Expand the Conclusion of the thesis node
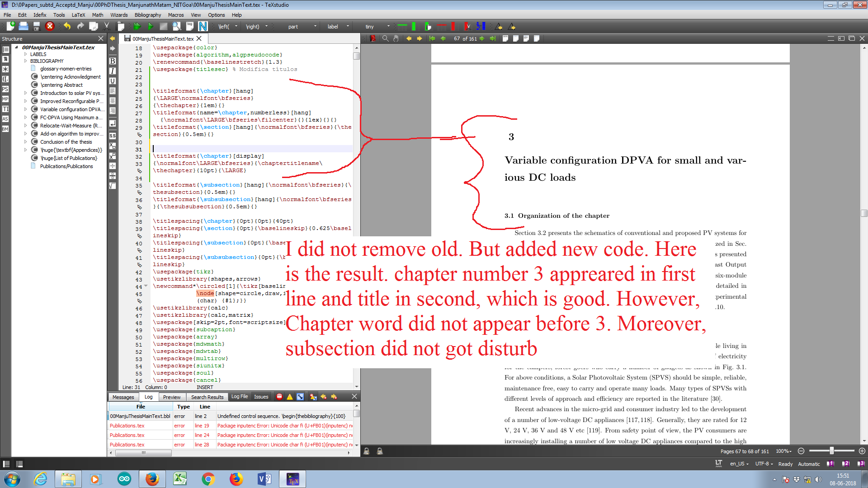This screenshot has width=868, height=488. (x=25, y=142)
